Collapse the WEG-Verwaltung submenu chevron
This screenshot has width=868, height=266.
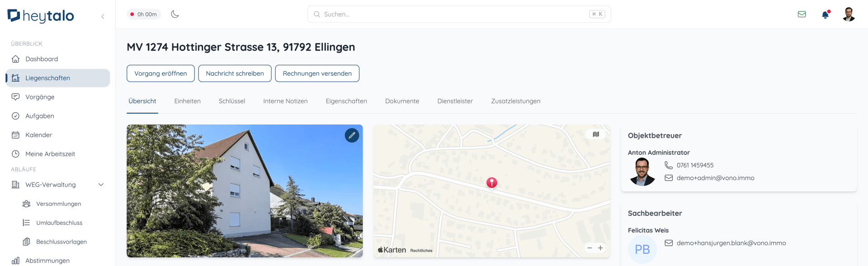(x=101, y=185)
